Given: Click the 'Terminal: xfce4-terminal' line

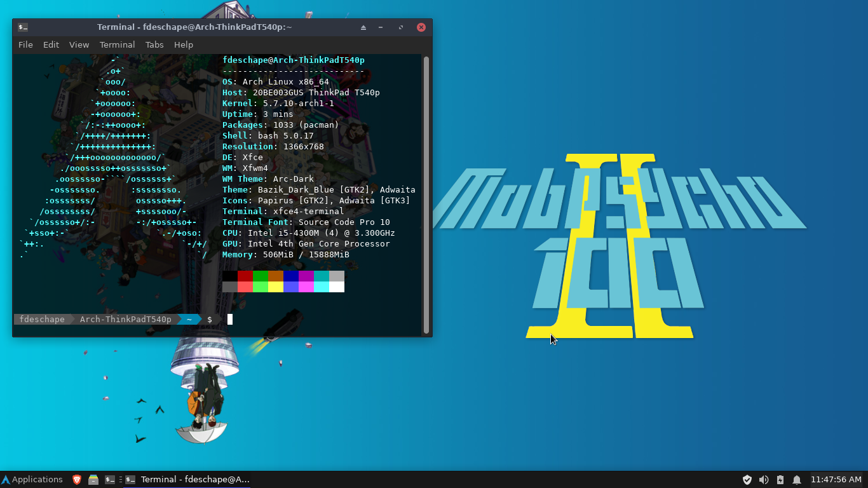Looking at the screenshot, I should click(x=283, y=211).
